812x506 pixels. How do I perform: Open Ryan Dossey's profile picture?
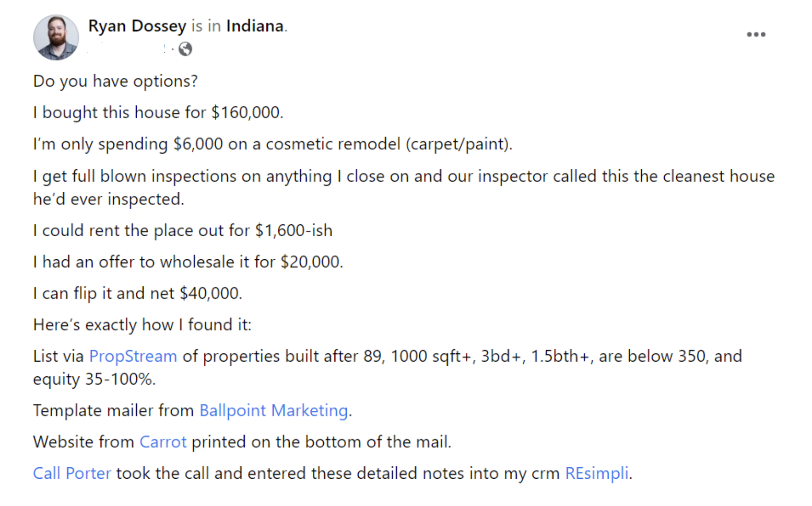56,37
